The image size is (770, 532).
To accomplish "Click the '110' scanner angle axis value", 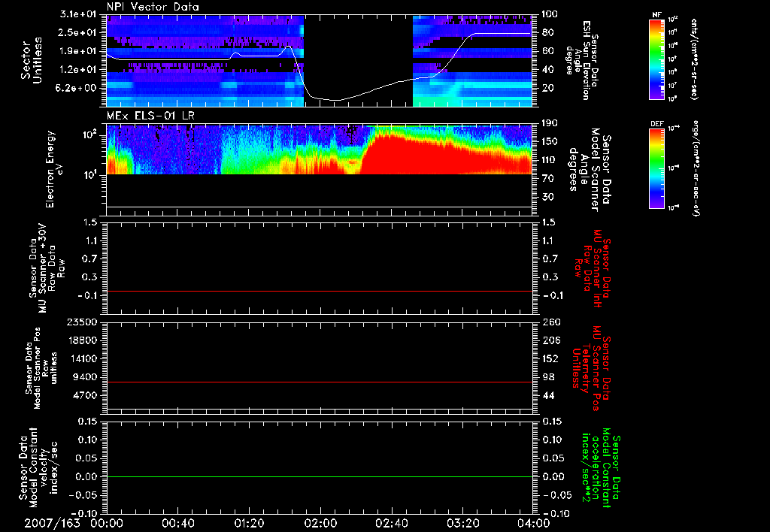I will pyautogui.click(x=550, y=160).
